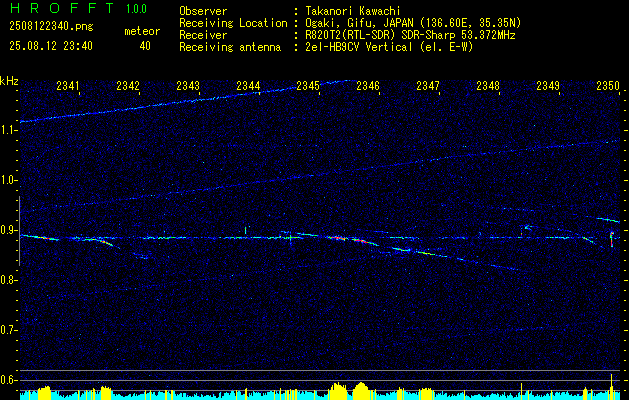Click the meteor label
Image resolution: width=629 pixels, height=400 pixels.
tap(142, 31)
